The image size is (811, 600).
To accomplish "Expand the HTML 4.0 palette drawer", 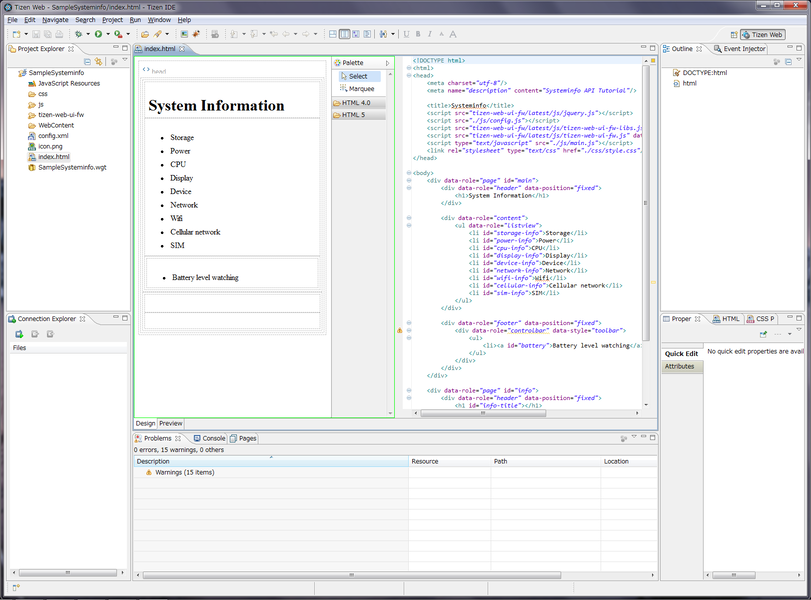I will click(359, 103).
